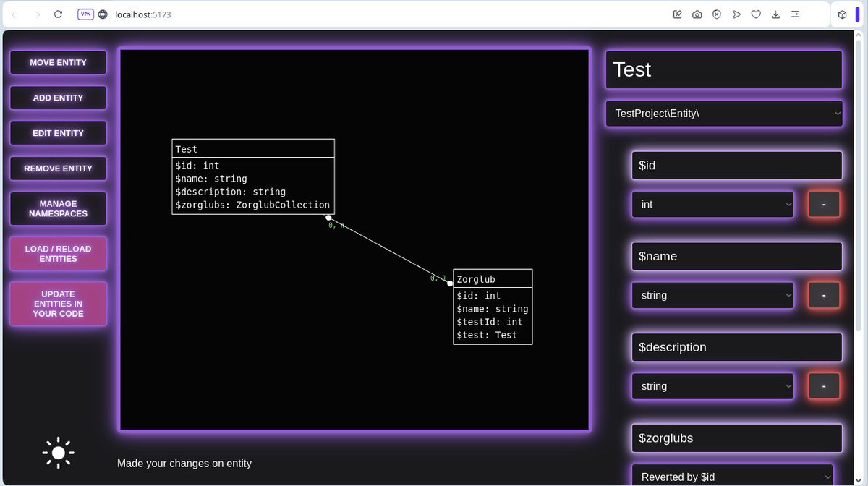Open the browser edit/note icon
868x486 pixels.
(678, 14)
